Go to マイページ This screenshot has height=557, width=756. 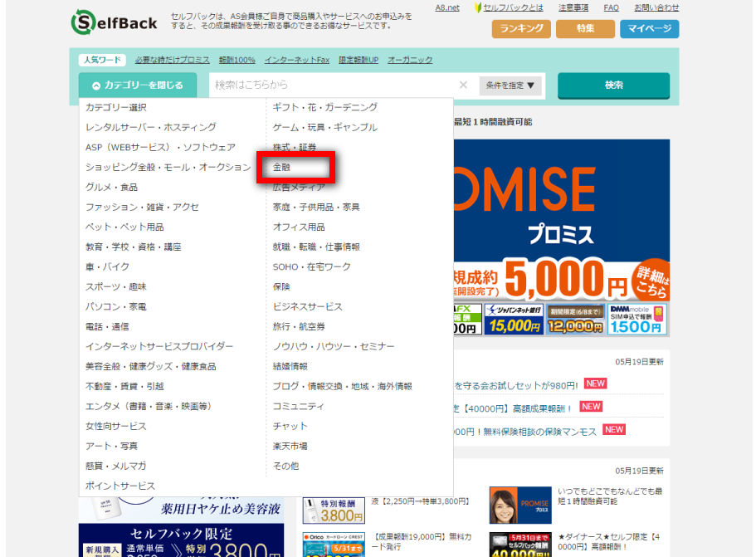(x=649, y=29)
